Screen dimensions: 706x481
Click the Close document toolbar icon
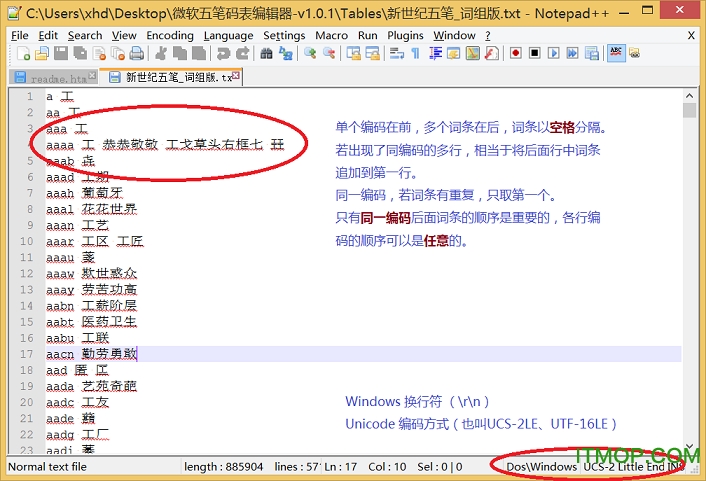[x=99, y=54]
